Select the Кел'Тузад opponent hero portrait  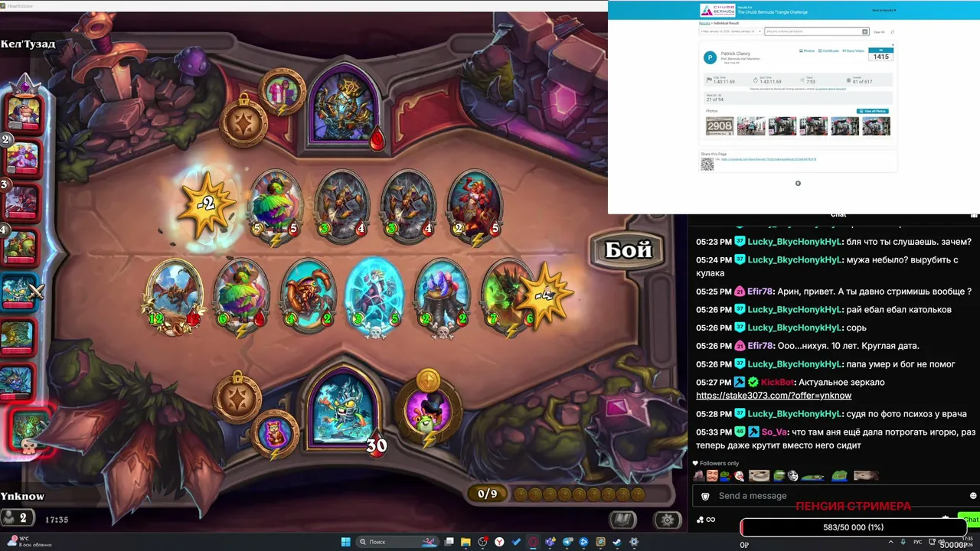coord(345,104)
